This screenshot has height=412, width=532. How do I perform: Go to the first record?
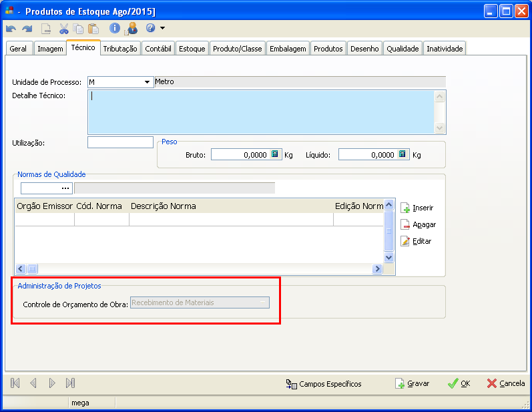(15, 383)
